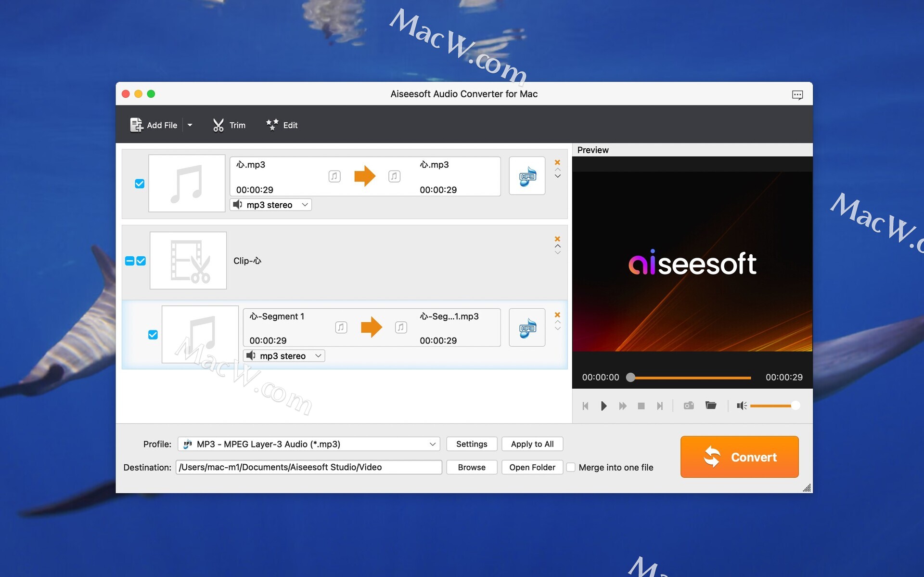This screenshot has width=924, height=577.
Task: Remove Segment 1 with orange X
Action: point(557,315)
